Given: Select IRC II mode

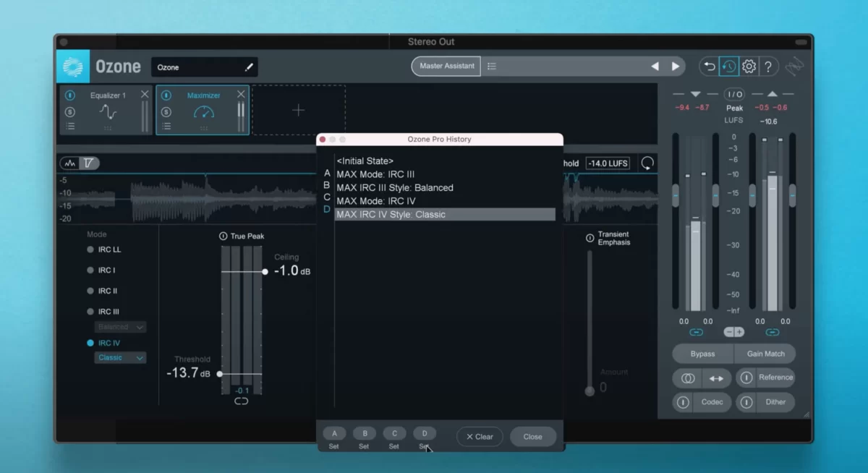Looking at the screenshot, I should click(90, 291).
